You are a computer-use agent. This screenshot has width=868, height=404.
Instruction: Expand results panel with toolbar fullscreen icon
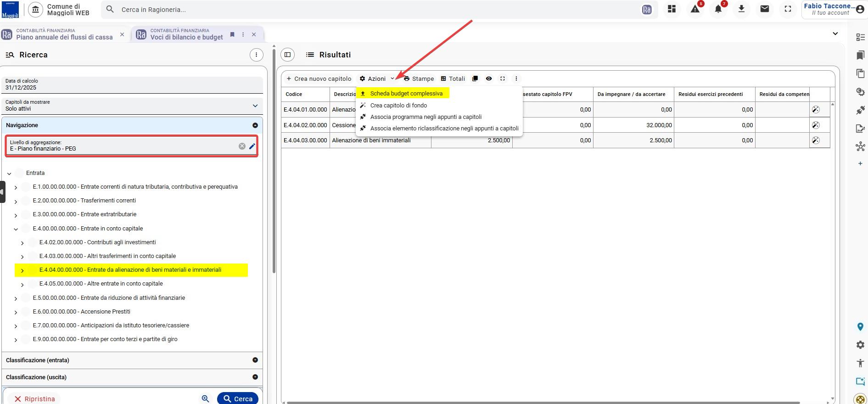tap(503, 79)
